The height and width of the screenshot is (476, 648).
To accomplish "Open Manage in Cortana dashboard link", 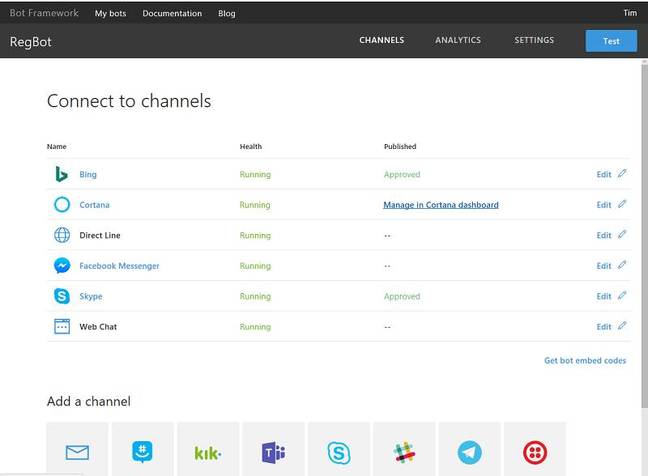I will (x=441, y=205).
